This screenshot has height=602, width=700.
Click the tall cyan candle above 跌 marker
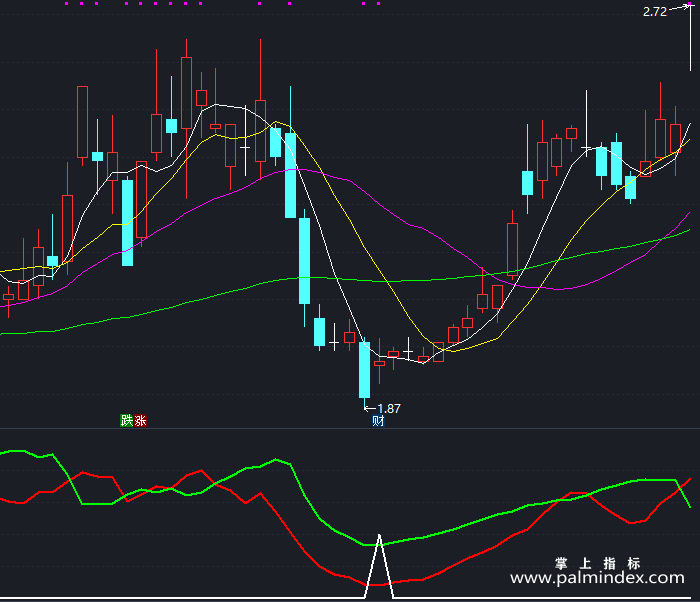[127, 223]
